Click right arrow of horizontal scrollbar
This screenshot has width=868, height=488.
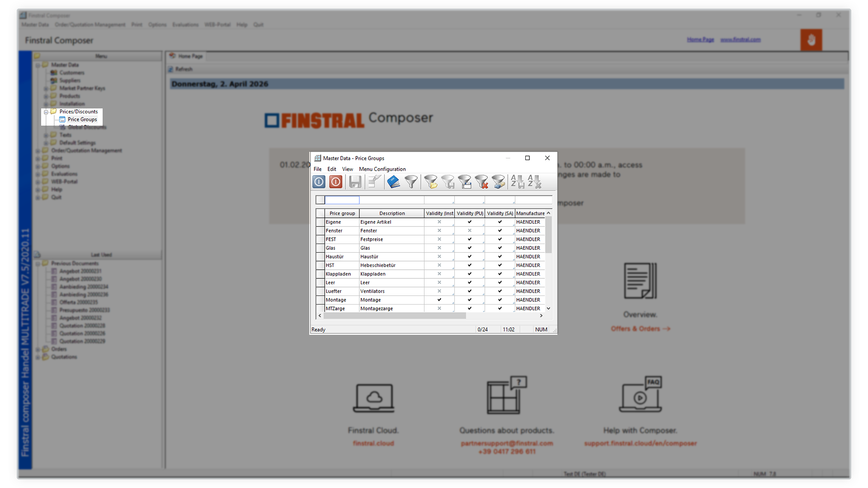coord(541,316)
